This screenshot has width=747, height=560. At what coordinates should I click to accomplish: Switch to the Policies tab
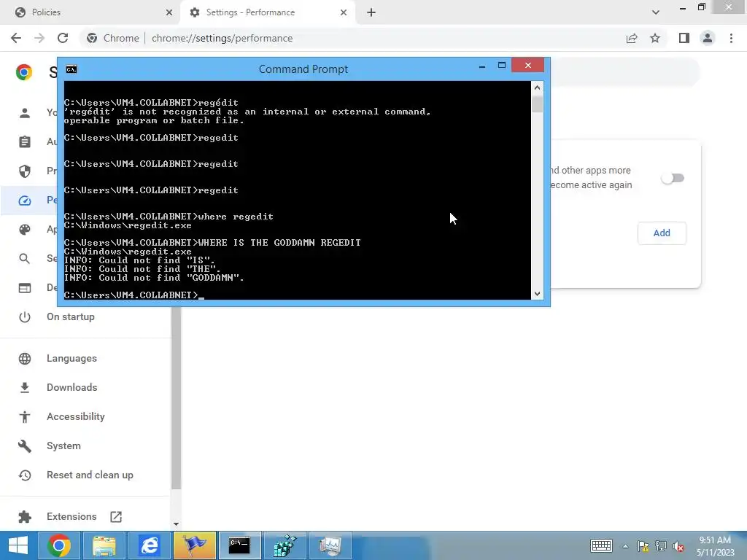click(90, 12)
